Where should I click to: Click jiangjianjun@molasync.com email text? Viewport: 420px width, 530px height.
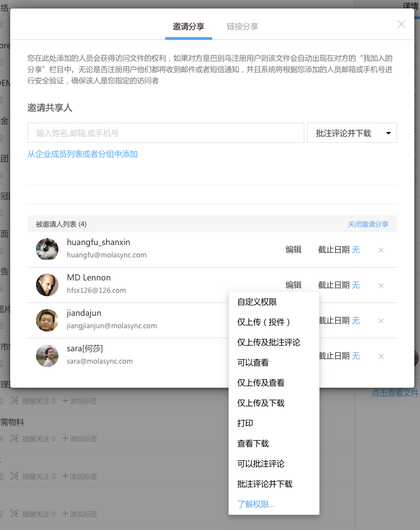[112, 326]
